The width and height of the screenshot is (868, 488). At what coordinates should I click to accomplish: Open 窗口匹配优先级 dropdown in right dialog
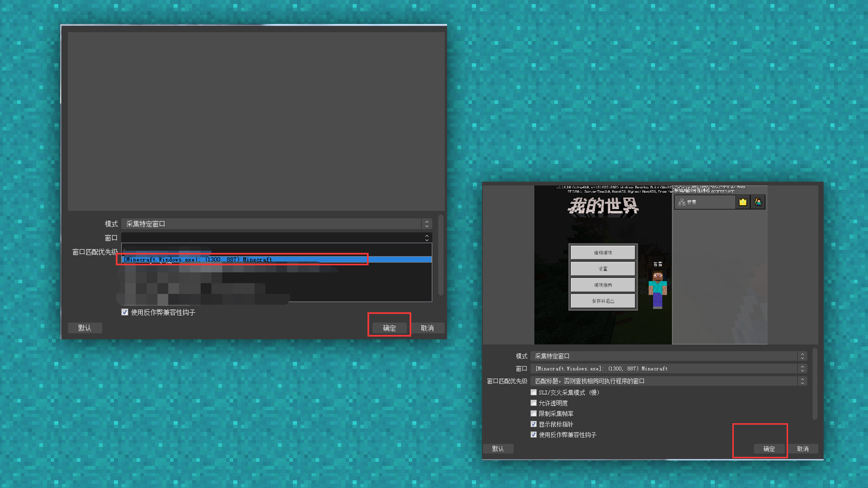point(669,381)
